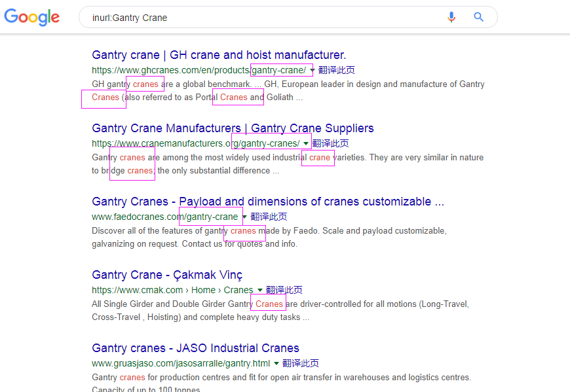Click the https://www.ghcranes.com/en/products/gantry-crane/ URL text
The height and width of the screenshot is (392, 570).
tap(199, 70)
